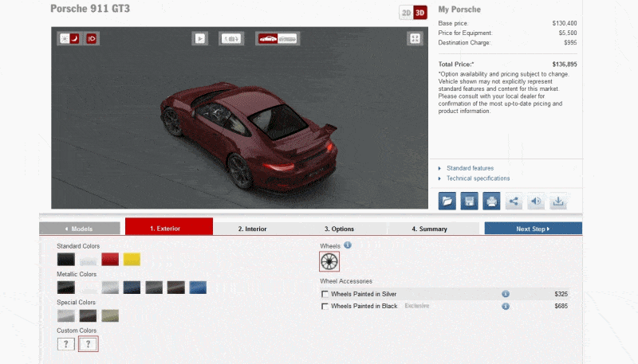The width and height of the screenshot is (638, 364).
Task: Open the 1. Exterior tab
Action: tap(169, 227)
